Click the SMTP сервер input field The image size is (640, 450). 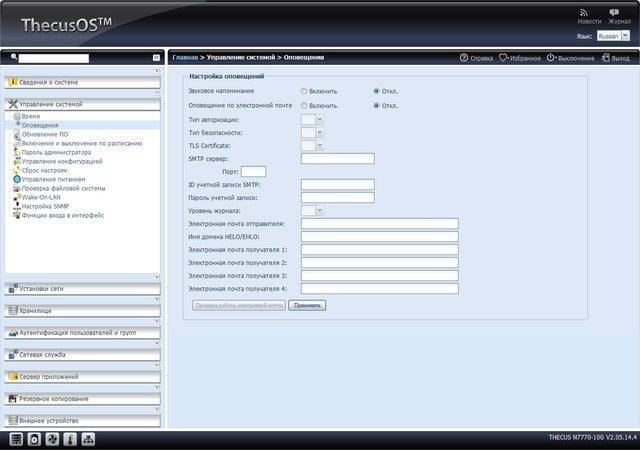click(338, 159)
